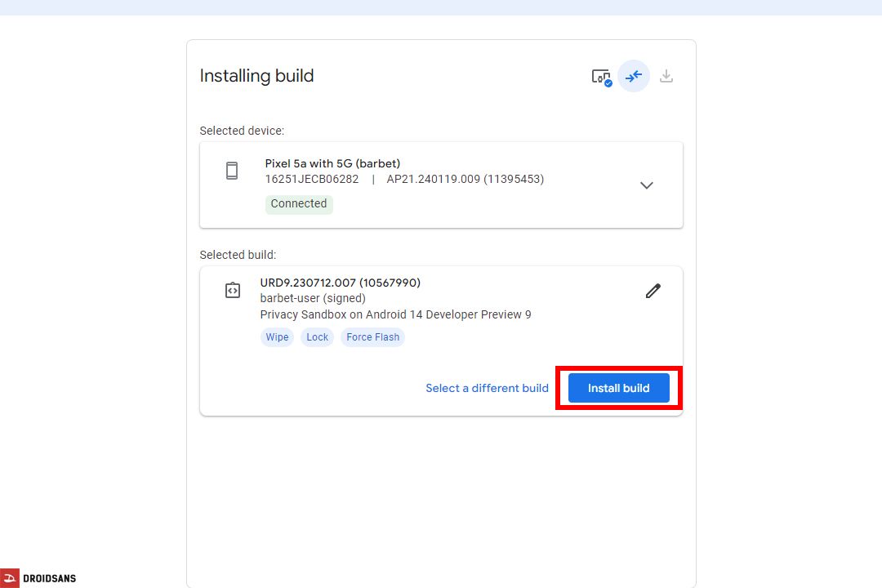Toggle the Lock option chip
This screenshot has height=588, width=882.
(317, 336)
